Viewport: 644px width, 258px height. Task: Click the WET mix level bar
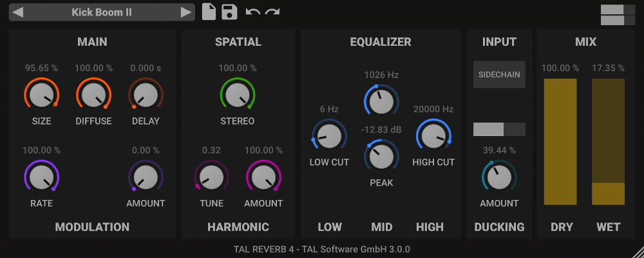pos(609,142)
